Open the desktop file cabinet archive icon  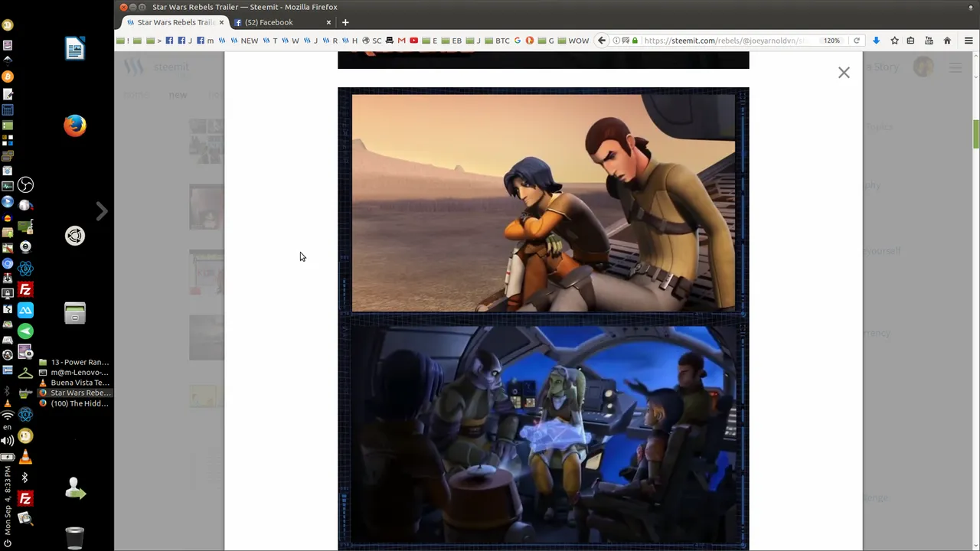75,313
